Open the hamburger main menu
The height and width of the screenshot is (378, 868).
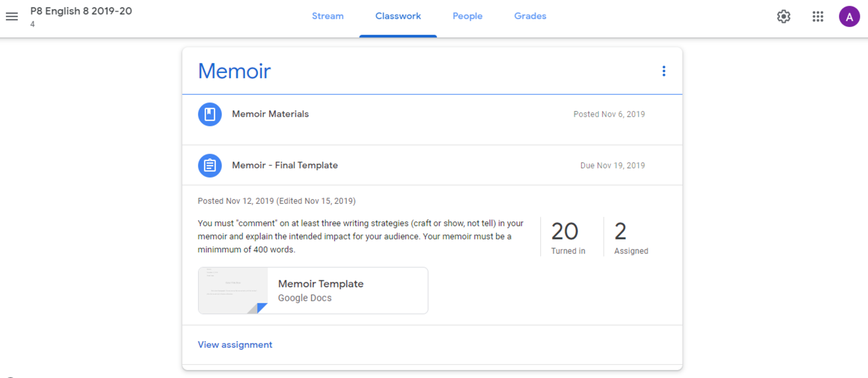pyautogui.click(x=12, y=17)
